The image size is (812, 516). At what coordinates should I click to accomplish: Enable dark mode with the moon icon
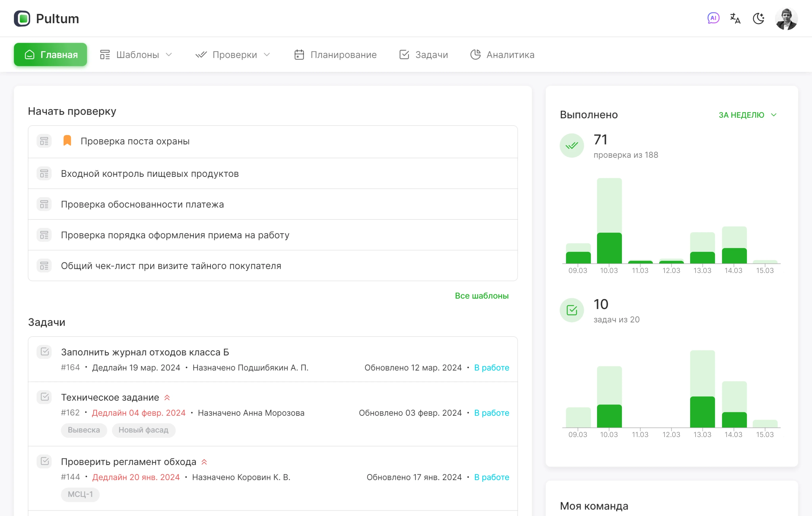[x=759, y=19]
